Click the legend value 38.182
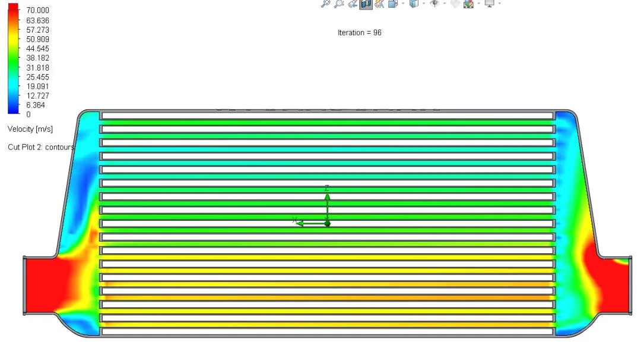 pyautogui.click(x=37, y=58)
